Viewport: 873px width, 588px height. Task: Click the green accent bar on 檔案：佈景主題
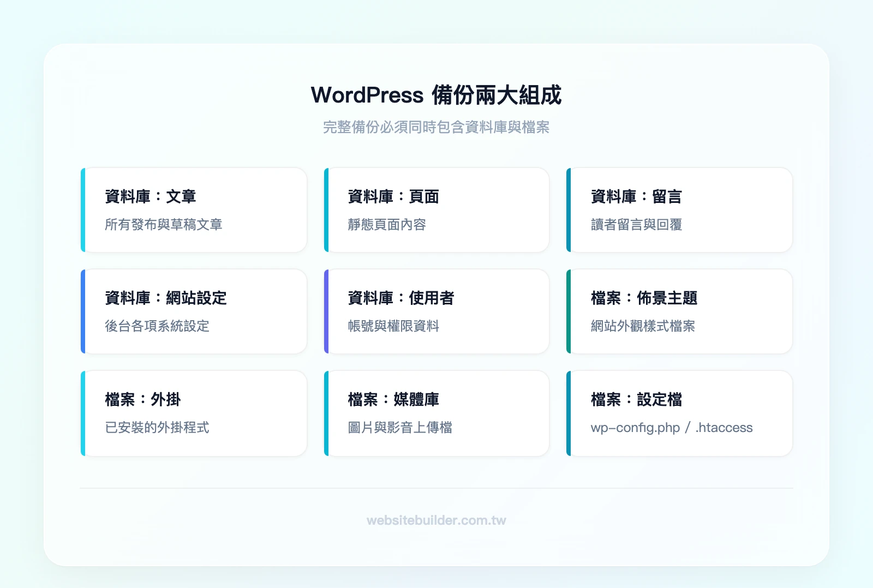pyautogui.click(x=570, y=311)
